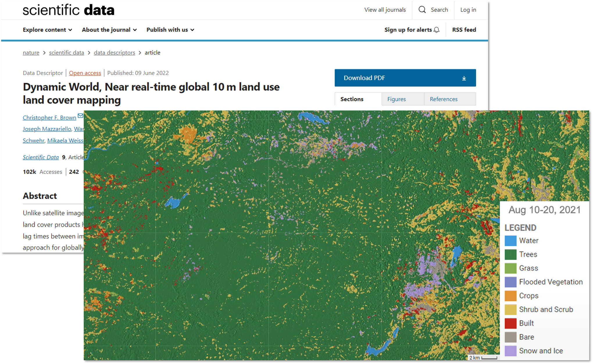Open the About the journal dropdown

(x=109, y=30)
